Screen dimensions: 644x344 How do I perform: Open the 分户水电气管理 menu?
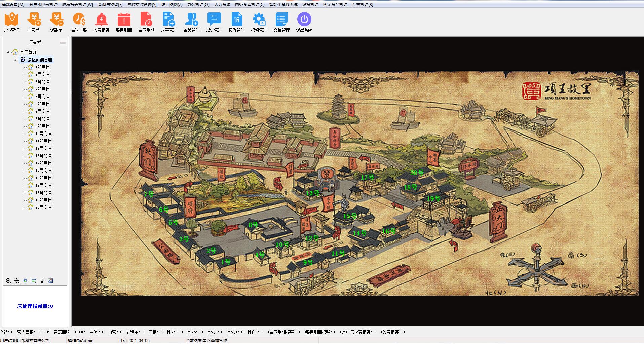point(43,5)
